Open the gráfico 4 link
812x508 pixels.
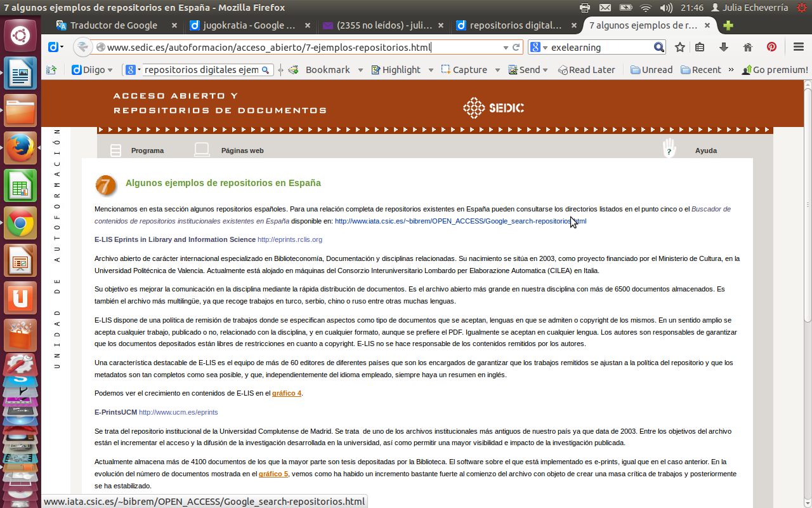point(286,393)
